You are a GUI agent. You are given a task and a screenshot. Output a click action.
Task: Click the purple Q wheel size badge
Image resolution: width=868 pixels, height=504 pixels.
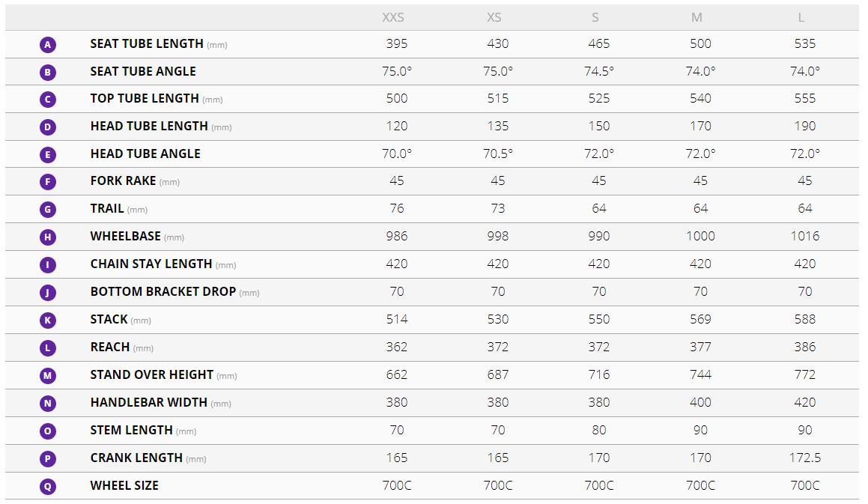(48, 487)
